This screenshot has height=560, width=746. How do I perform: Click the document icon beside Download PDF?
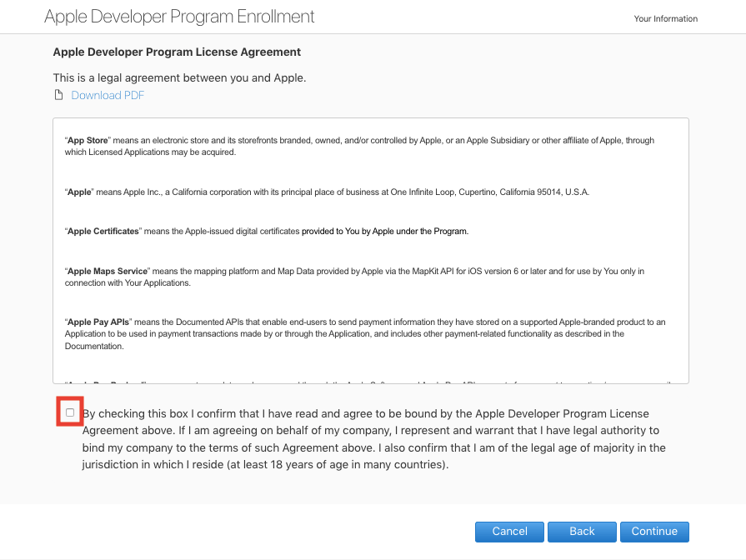coord(58,95)
